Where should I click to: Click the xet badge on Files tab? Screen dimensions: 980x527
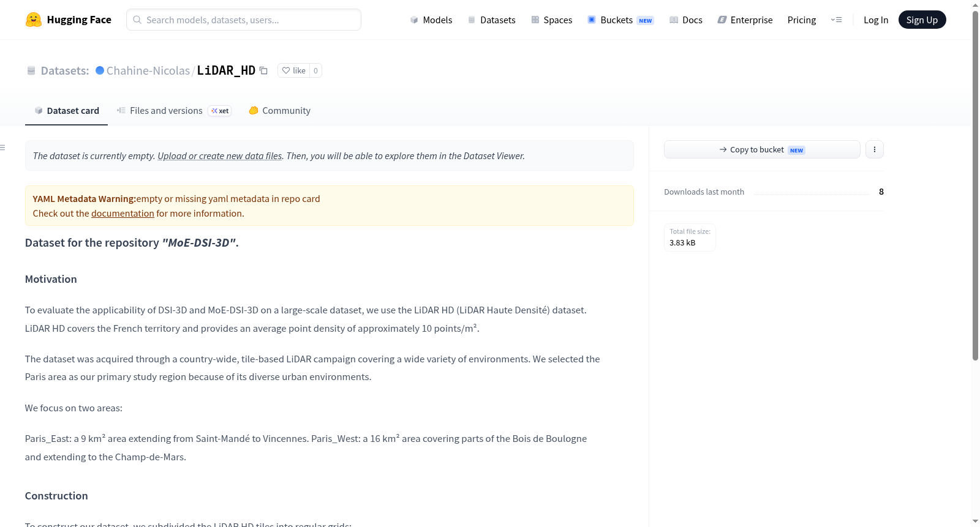click(x=220, y=111)
